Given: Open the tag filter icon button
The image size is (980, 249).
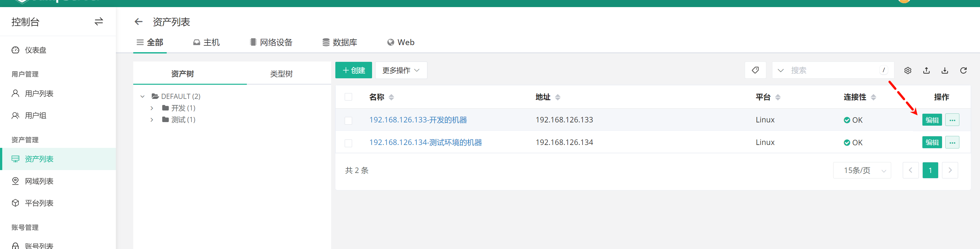Looking at the screenshot, I should (x=755, y=70).
